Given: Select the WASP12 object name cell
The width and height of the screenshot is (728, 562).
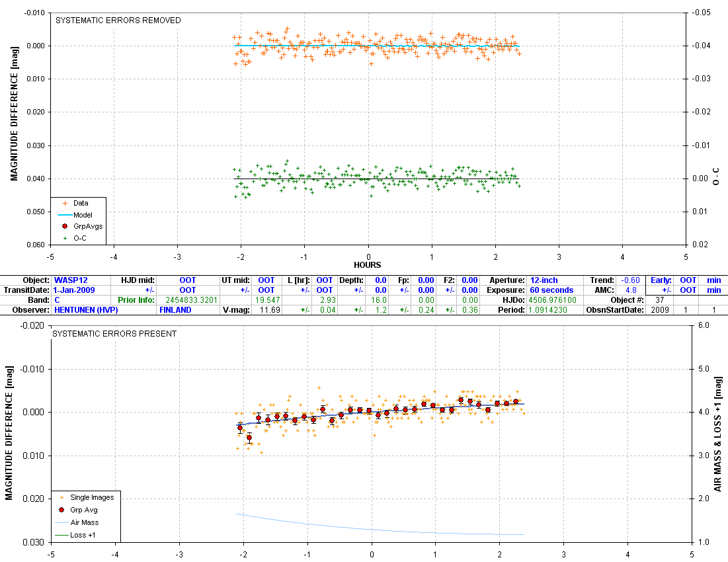Looking at the screenshot, I should coord(71,280).
